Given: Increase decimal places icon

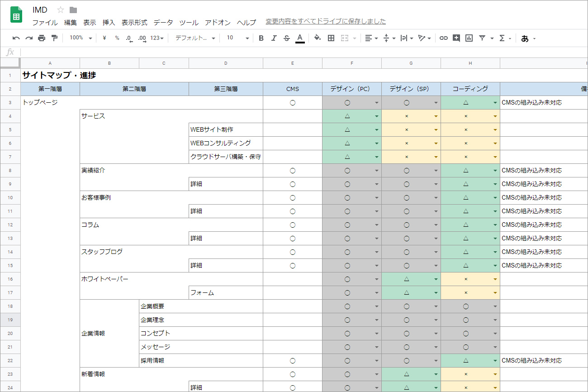Looking at the screenshot, I should [142, 38].
